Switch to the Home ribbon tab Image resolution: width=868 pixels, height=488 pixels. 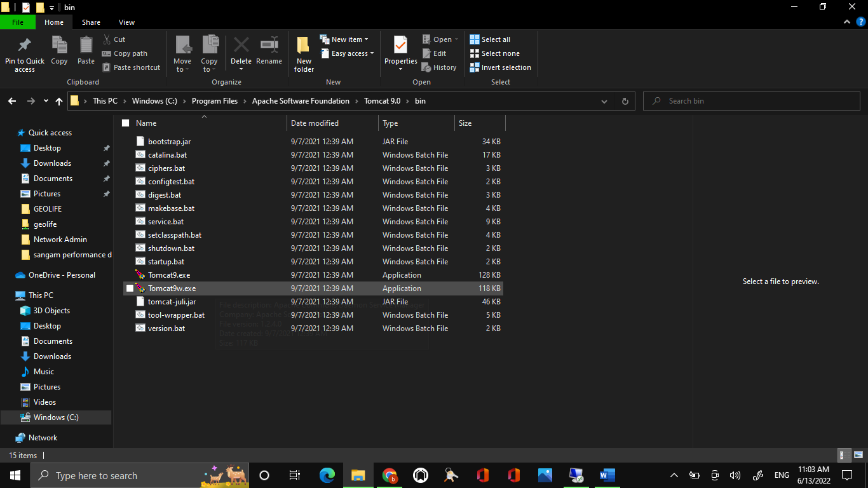(54, 22)
